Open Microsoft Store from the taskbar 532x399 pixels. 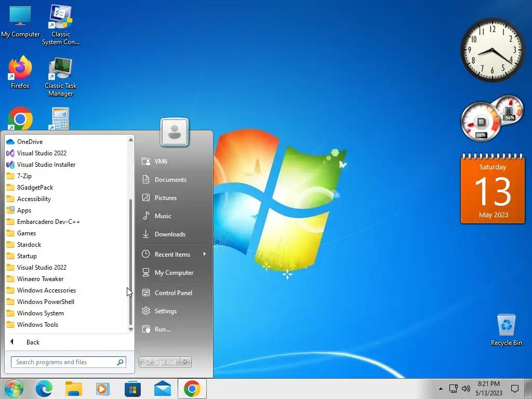[x=132, y=389]
